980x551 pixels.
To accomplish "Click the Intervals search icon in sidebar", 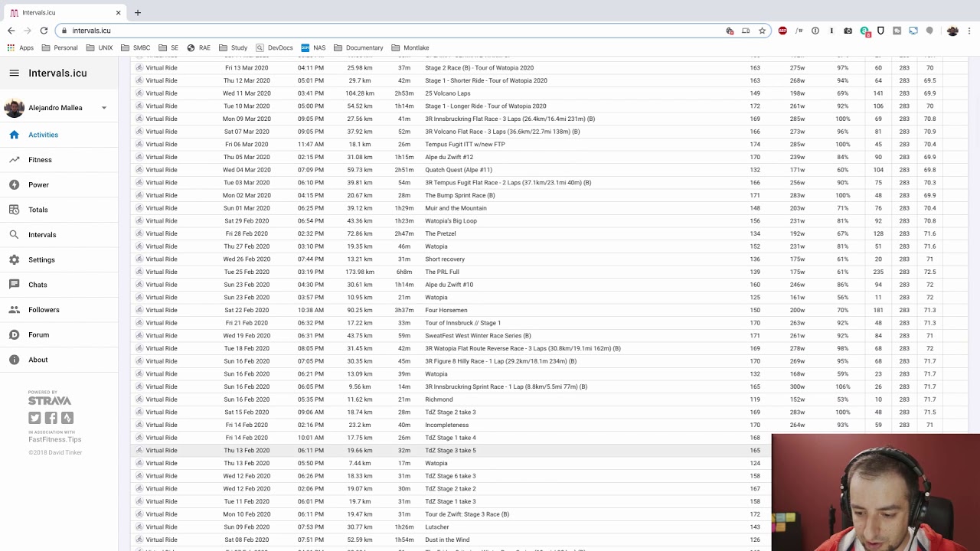I will coord(14,235).
